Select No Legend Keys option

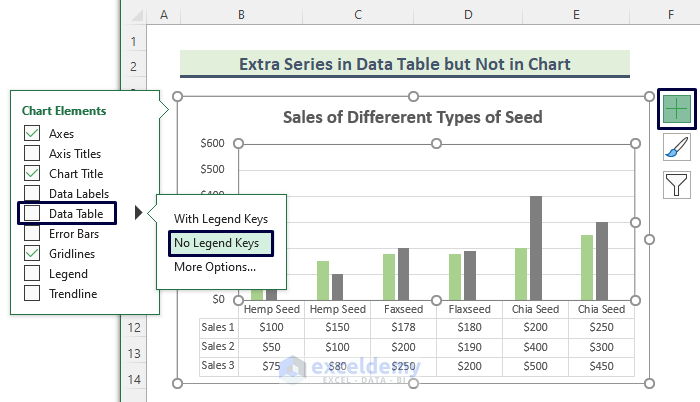(x=215, y=242)
